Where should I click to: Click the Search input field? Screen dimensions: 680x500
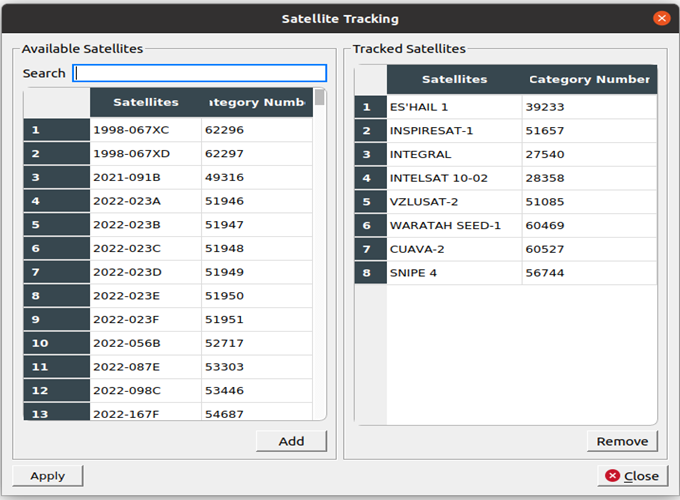point(200,73)
